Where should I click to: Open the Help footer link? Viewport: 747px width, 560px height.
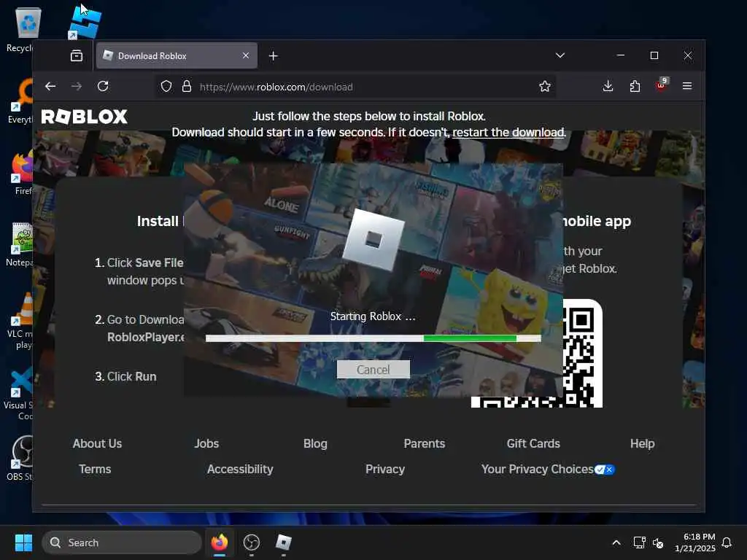[x=642, y=444]
